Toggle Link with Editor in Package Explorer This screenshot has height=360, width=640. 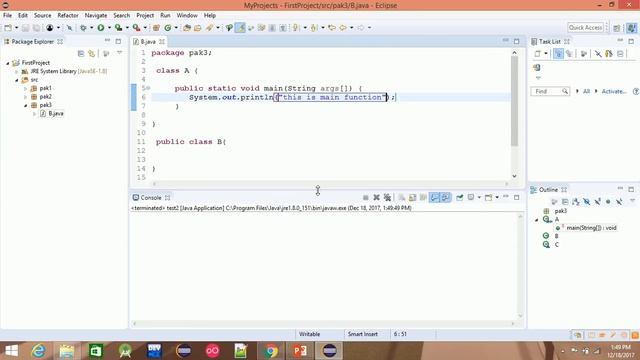tap(91, 53)
